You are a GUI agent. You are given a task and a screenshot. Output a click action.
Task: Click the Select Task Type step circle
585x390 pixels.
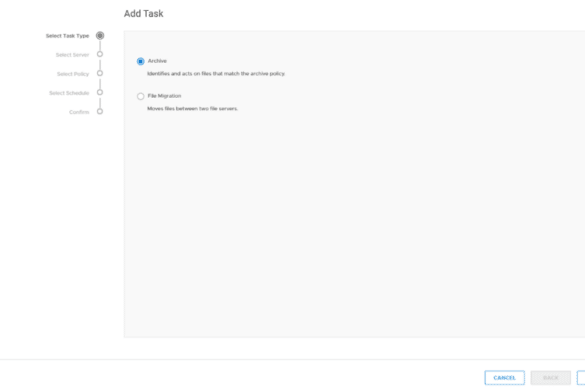coord(100,35)
